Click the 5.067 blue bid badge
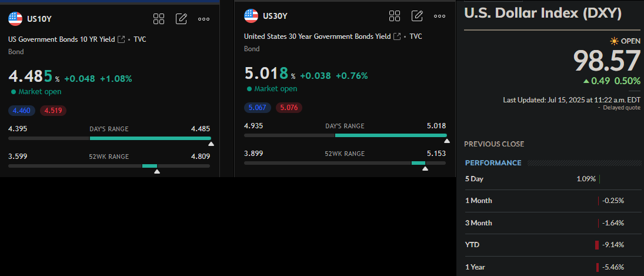 tap(258, 108)
